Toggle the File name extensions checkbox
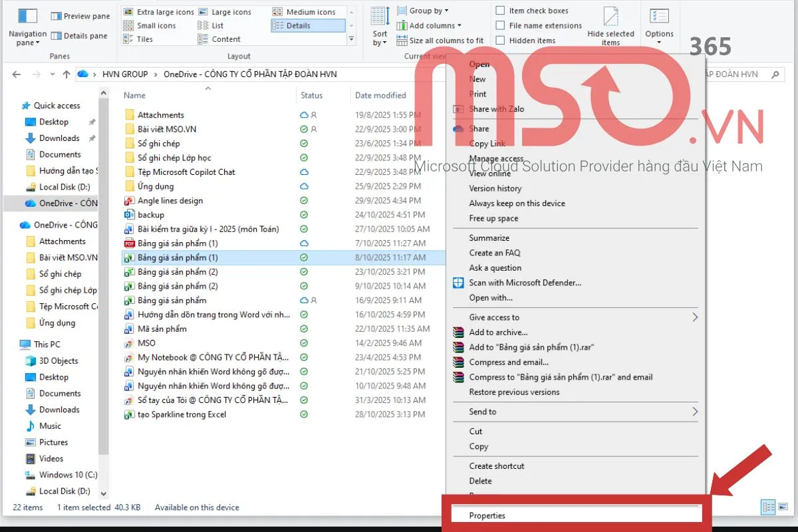Image resolution: width=798 pixels, height=532 pixels. [501, 25]
